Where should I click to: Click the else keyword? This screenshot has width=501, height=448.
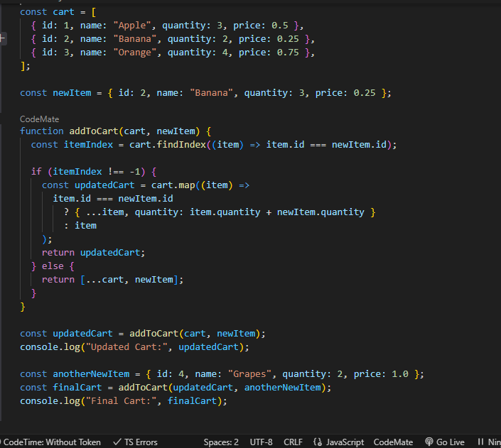click(53, 266)
